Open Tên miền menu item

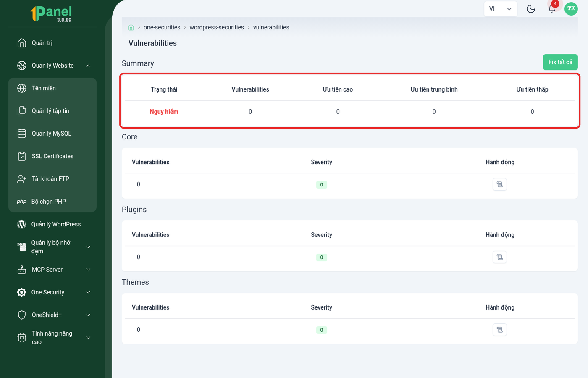click(52, 88)
